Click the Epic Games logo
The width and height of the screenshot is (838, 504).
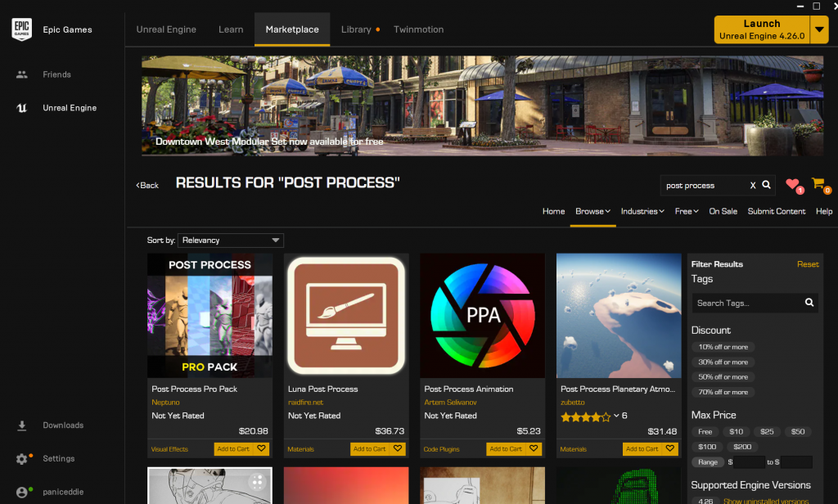(22, 29)
